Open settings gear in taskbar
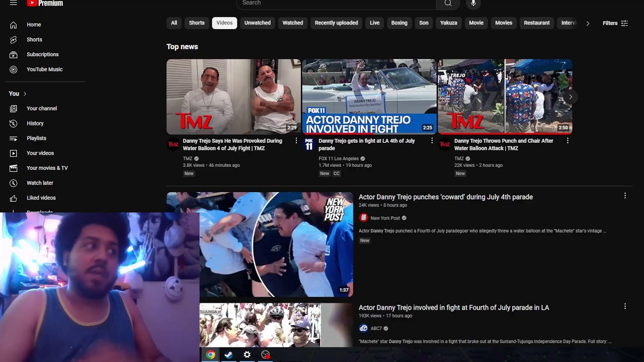The width and height of the screenshot is (644, 362). point(247,355)
